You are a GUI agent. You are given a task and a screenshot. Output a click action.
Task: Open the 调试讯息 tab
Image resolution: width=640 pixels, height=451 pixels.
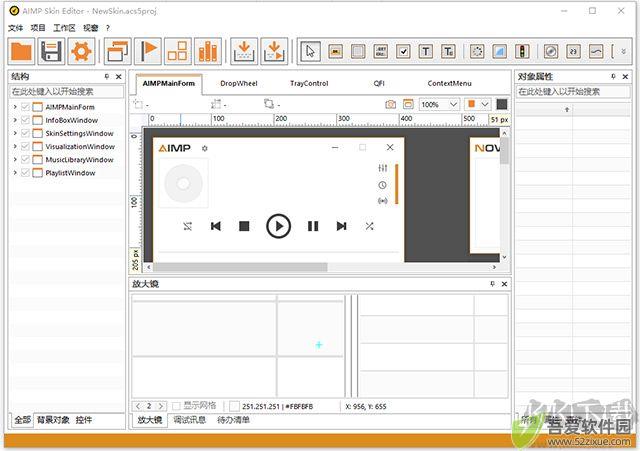[189, 420]
